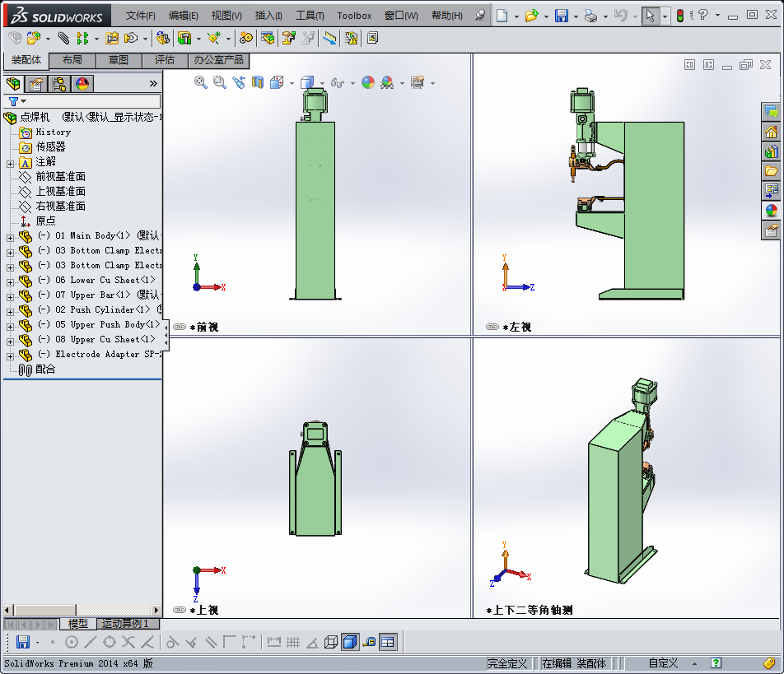Open the Hide/Show Items glasses dropdown
The image size is (784, 674).
pyautogui.click(x=353, y=83)
